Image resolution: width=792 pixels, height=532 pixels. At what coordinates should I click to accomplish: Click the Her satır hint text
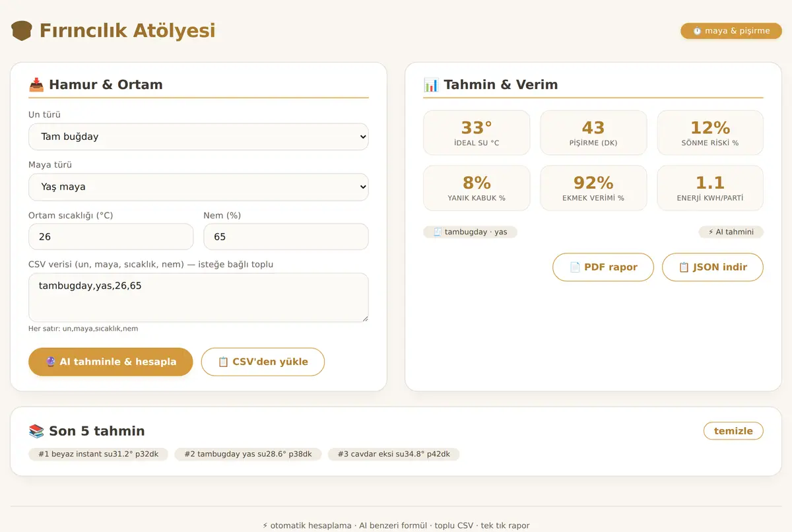coord(83,329)
